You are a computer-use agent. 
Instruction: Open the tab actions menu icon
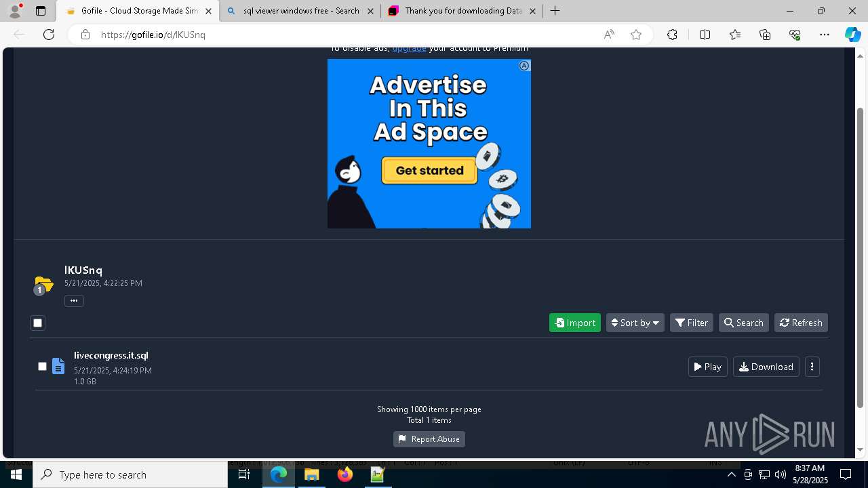coord(41,11)
